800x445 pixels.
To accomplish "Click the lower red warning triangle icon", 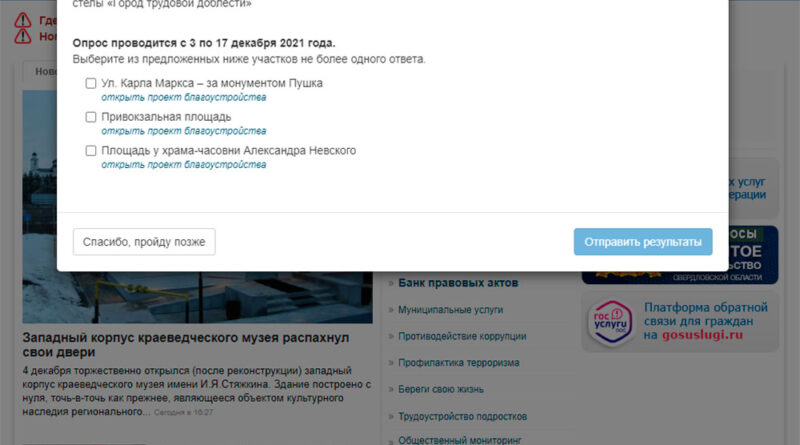I will click(x=22, y=36).
